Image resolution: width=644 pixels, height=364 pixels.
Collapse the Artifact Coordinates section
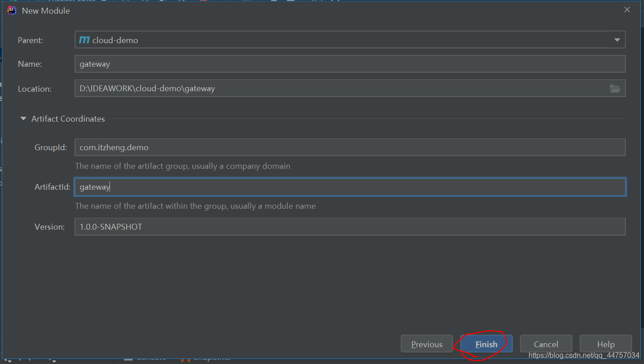tap(23, 119)
